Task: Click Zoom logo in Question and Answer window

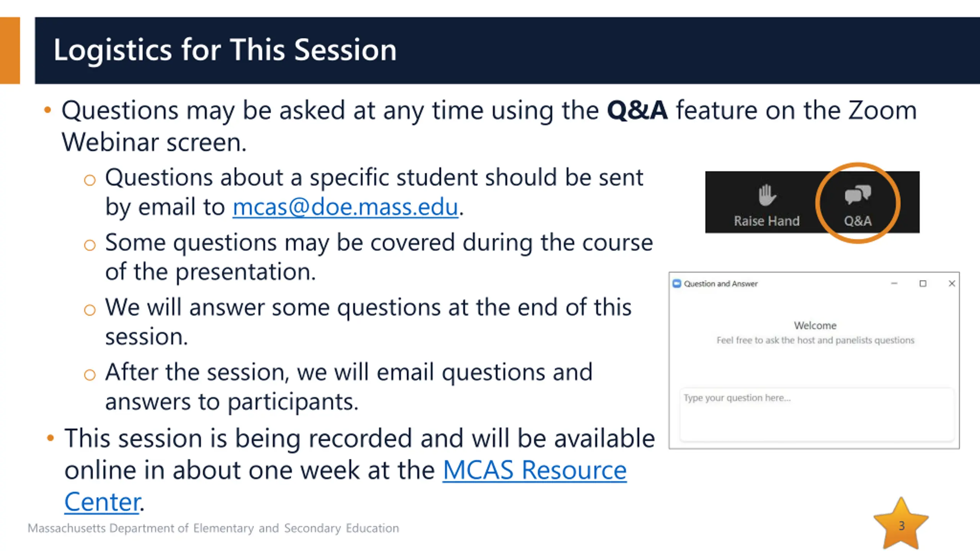Action: point(677,284)
